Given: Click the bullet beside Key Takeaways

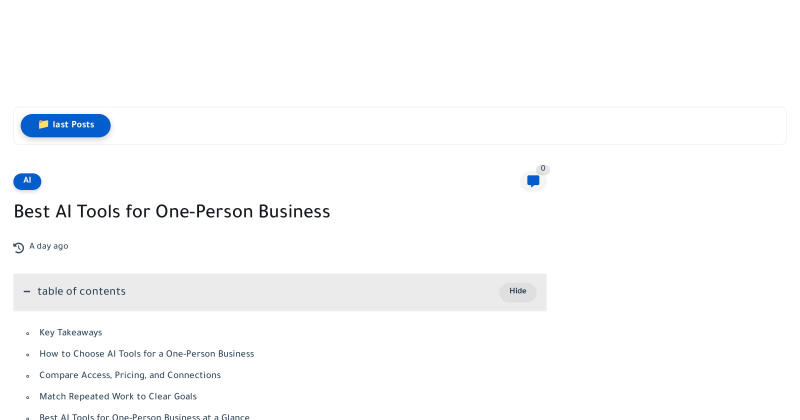Looking at the screenshot, I should coord(28,333).
